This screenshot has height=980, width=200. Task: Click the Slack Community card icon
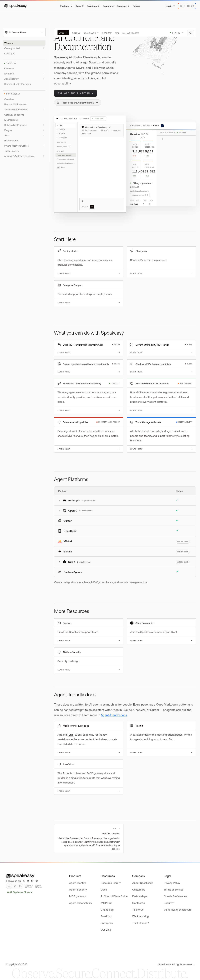point(132,623)
